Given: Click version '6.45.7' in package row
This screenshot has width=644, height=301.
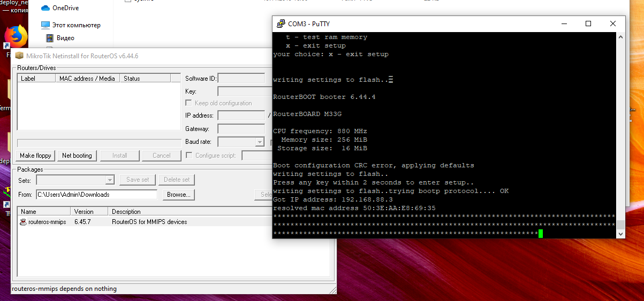Looking at the screenshot, I should [83, 222].
